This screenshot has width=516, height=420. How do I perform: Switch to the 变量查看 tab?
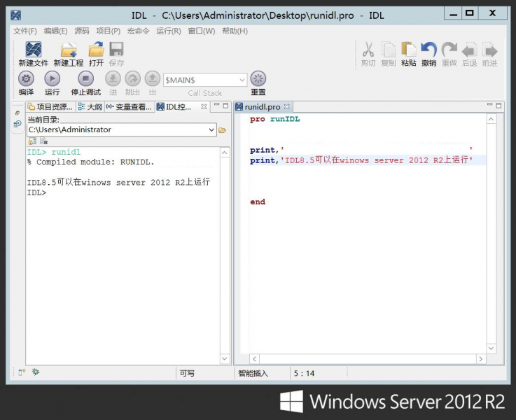pos(129,107)
